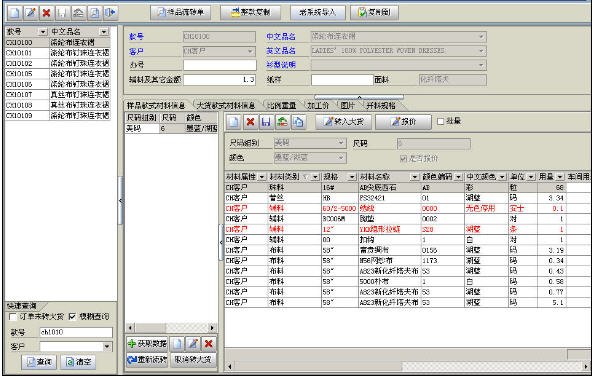The height and width of the screenshot is (377, 592).
Task: Open the 英文品名 dropdown in the header form
Action: [481, 51]
